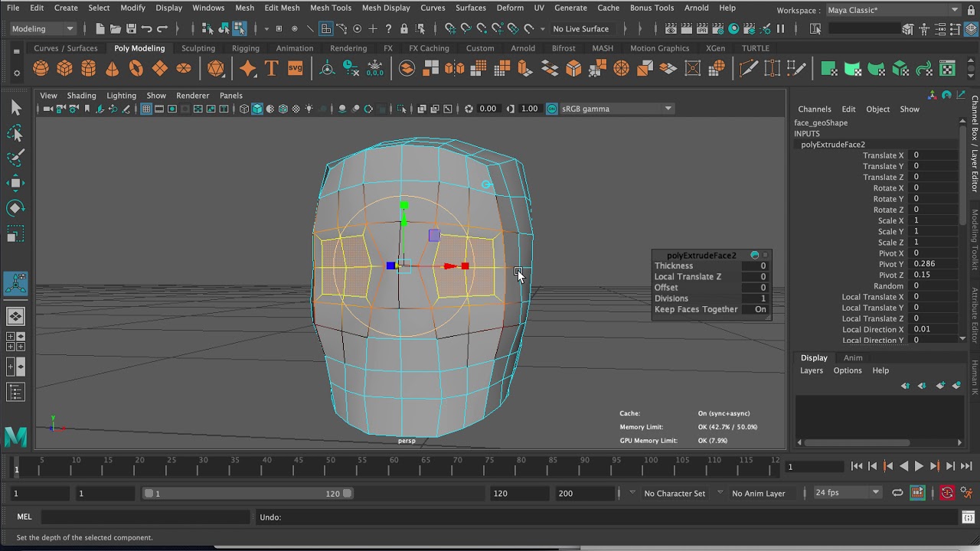Image resolution: width=980 pixels, height=551 pixels.
Task: Open the Edit Mesh menu
Action: pyautogui.click(x=282, y=8)
